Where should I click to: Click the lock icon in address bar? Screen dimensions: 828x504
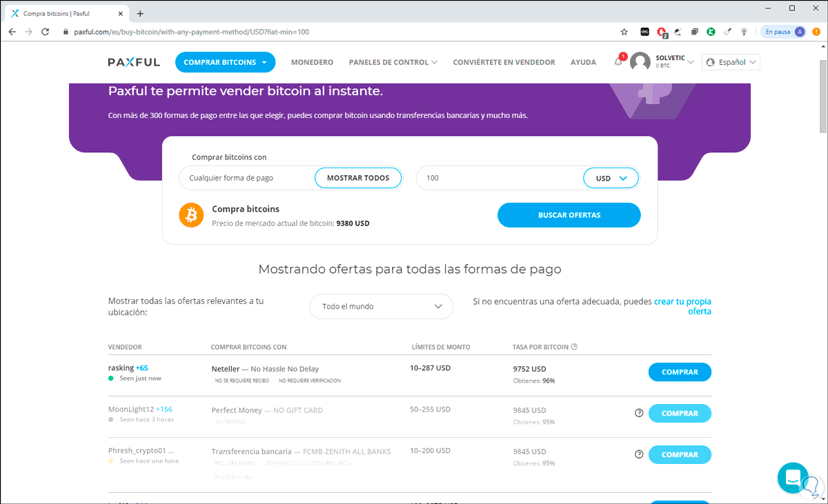tap(66, 32)
